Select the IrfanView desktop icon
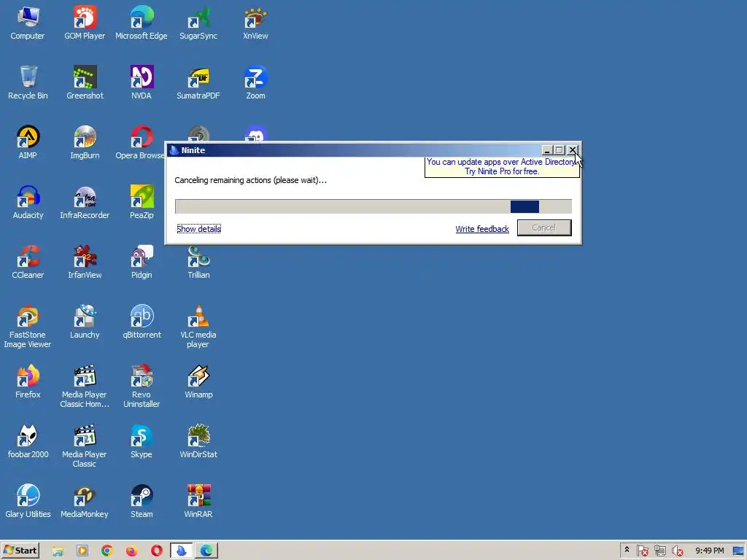 tap(85, 262)
